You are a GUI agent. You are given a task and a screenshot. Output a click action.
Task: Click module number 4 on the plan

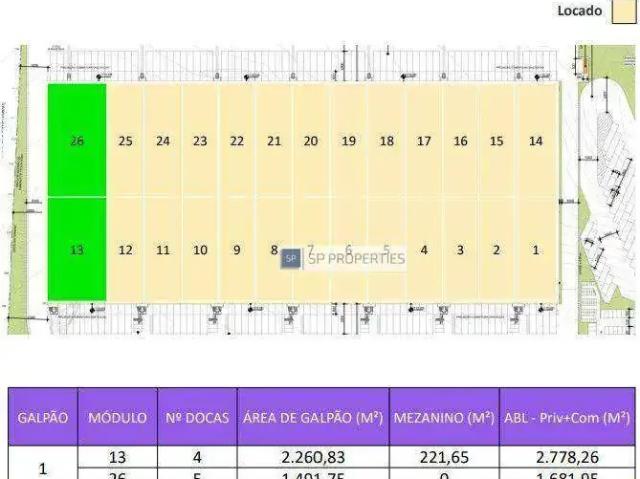424,250
